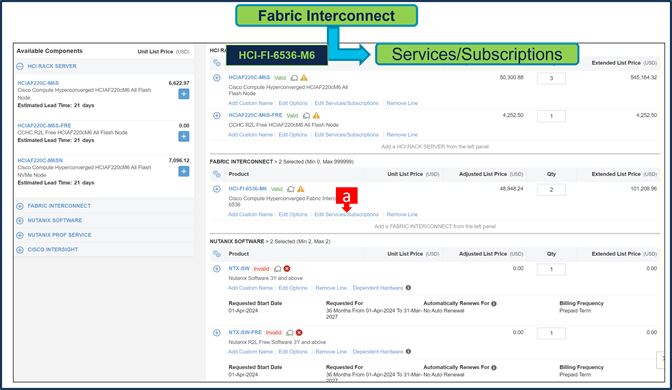Expand the NUTANIX PROF SERVICE group
The height and width of the screenshot is (390, 672).
click(x=20, y=235)
